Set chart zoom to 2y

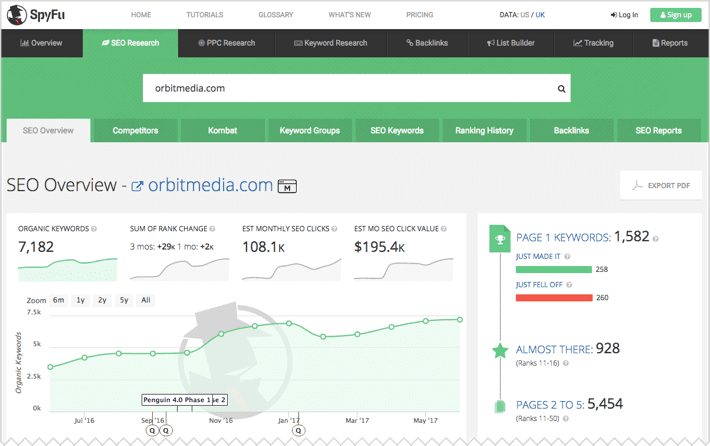102,300
